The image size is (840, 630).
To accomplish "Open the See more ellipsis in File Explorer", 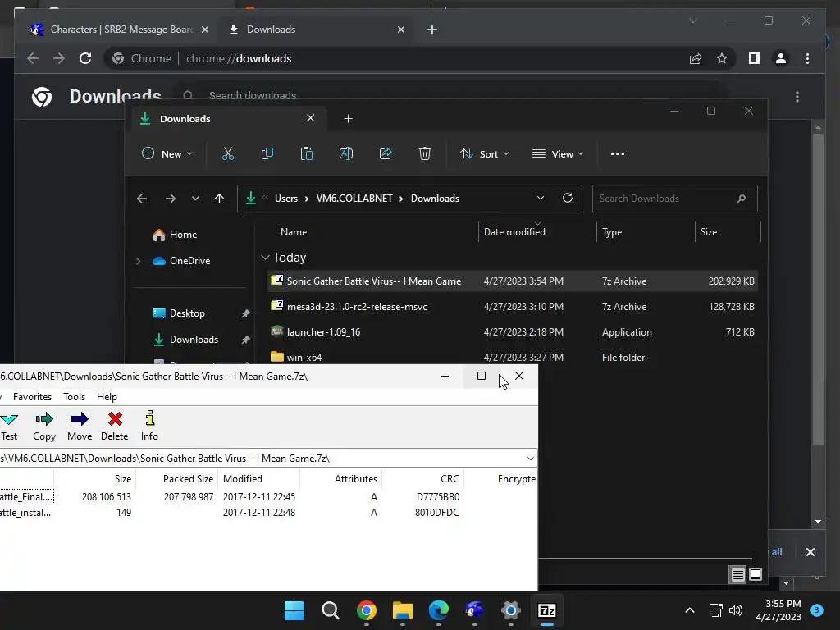I will pos(617,153).
